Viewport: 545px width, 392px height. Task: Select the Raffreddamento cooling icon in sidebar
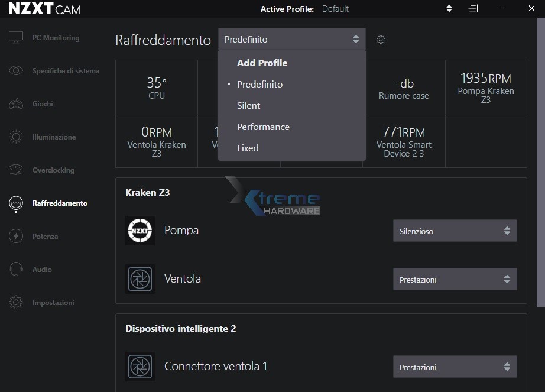click(16, 203)
